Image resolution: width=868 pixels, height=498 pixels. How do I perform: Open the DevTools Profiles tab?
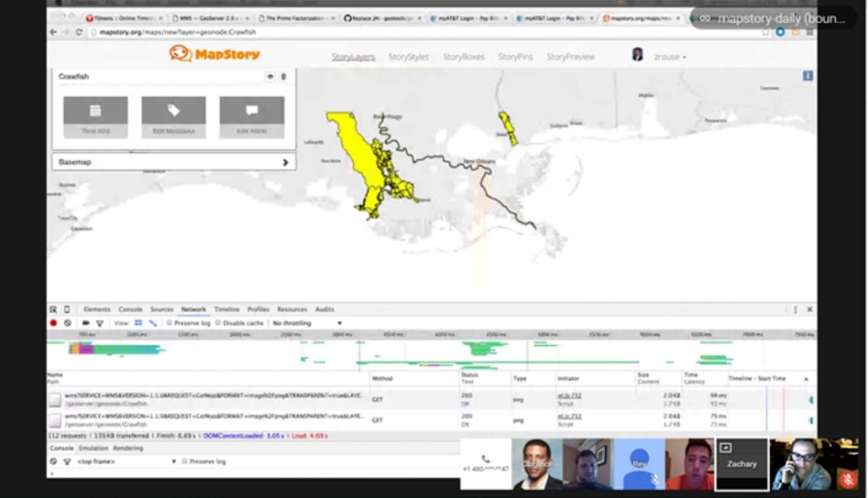pos(258,309)
